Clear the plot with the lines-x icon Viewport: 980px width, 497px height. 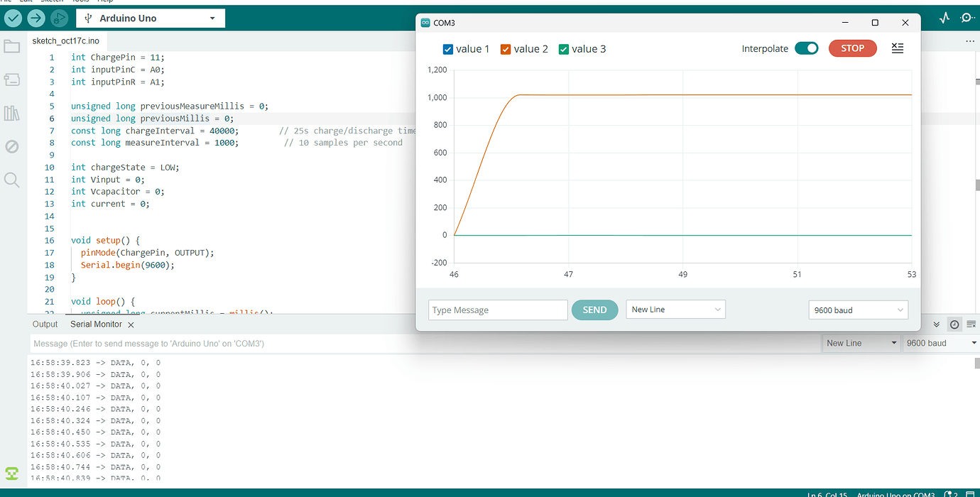(x=898, y=48)
